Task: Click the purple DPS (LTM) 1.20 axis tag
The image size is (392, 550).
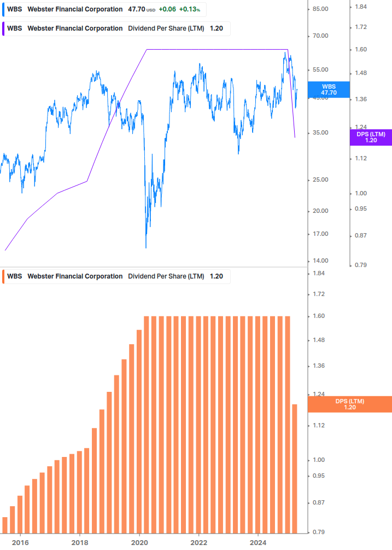Action: (371, 137)
